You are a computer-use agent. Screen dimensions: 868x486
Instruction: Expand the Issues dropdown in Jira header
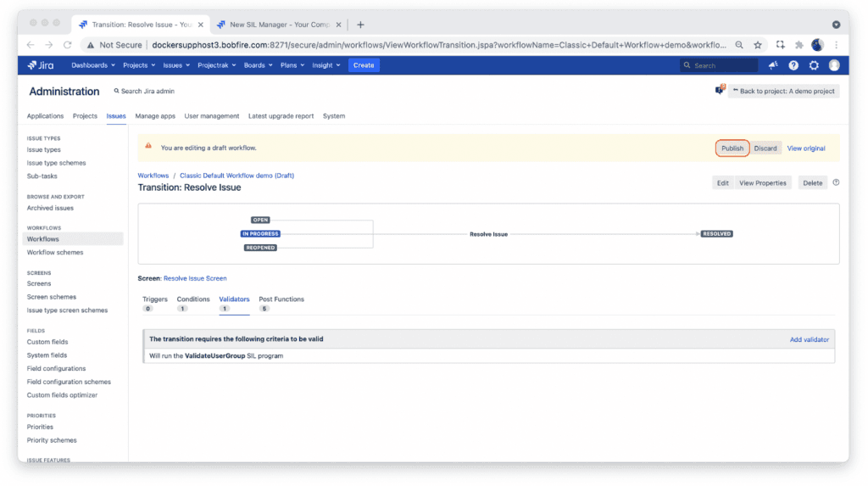pyautogui.click(x=176, y=65)
